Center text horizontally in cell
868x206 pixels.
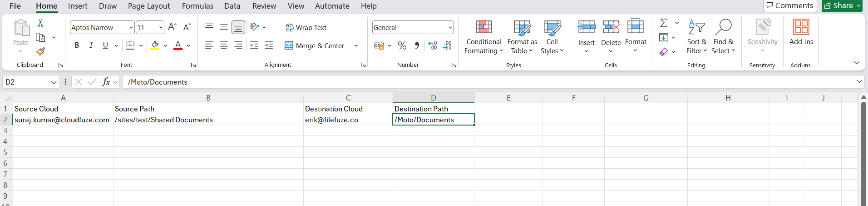224,45
